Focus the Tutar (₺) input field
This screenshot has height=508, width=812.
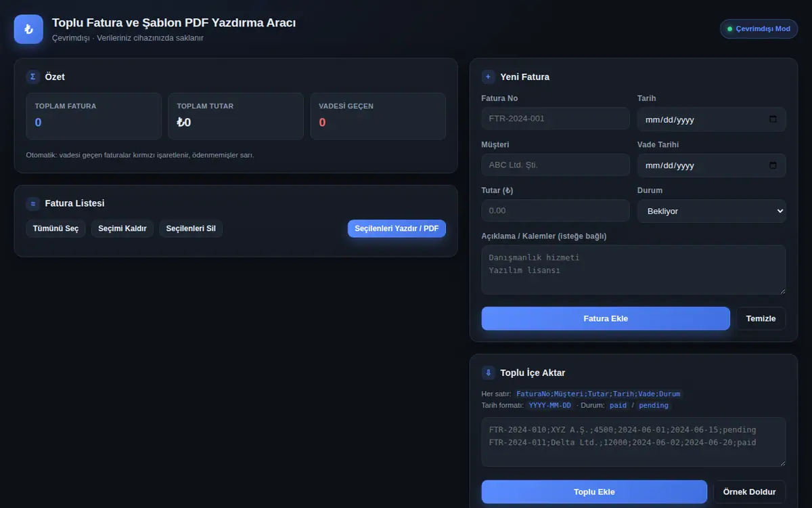(x=556, y=211)
